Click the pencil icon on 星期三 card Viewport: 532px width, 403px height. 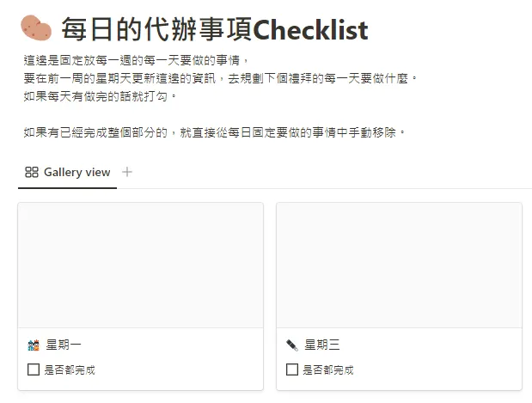tap(292, 345)
